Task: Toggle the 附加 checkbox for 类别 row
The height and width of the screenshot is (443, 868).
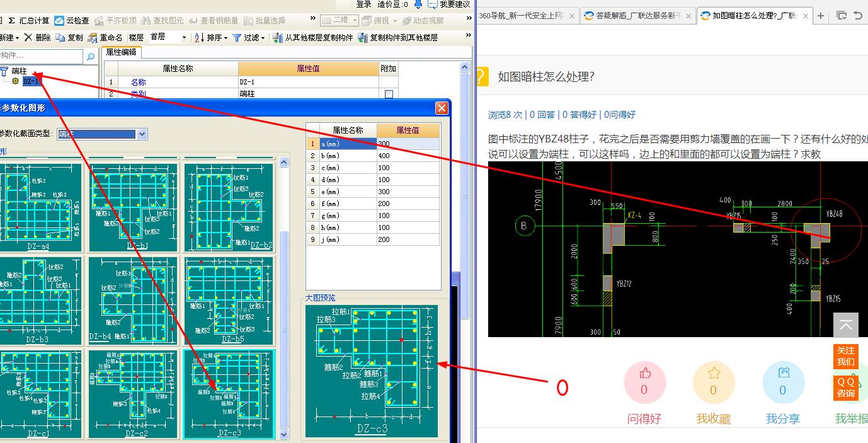Action: 389,94
